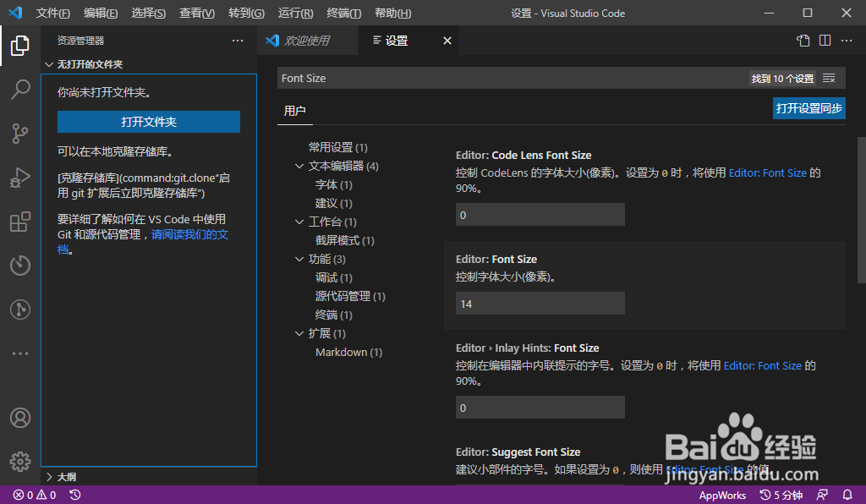Select 常用设置 (1) in settings tree

pyautogui.click(x=337, y=147)
